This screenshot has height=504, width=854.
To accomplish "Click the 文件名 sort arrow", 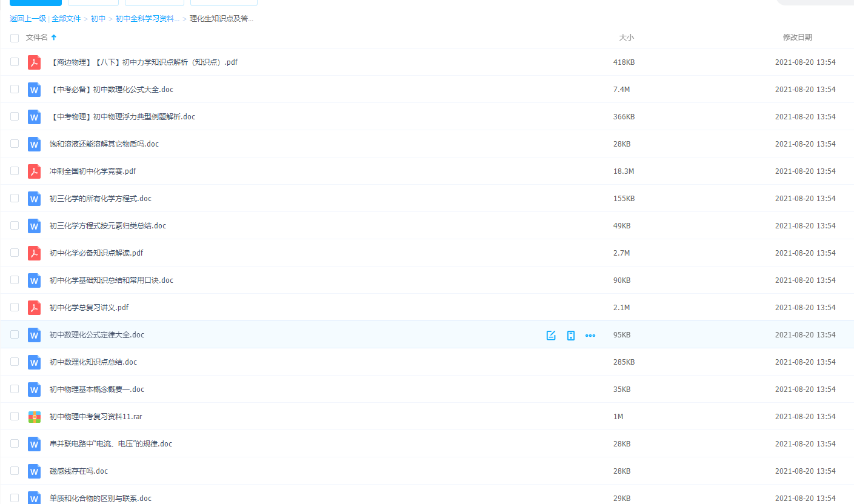I will pos(54,38).
